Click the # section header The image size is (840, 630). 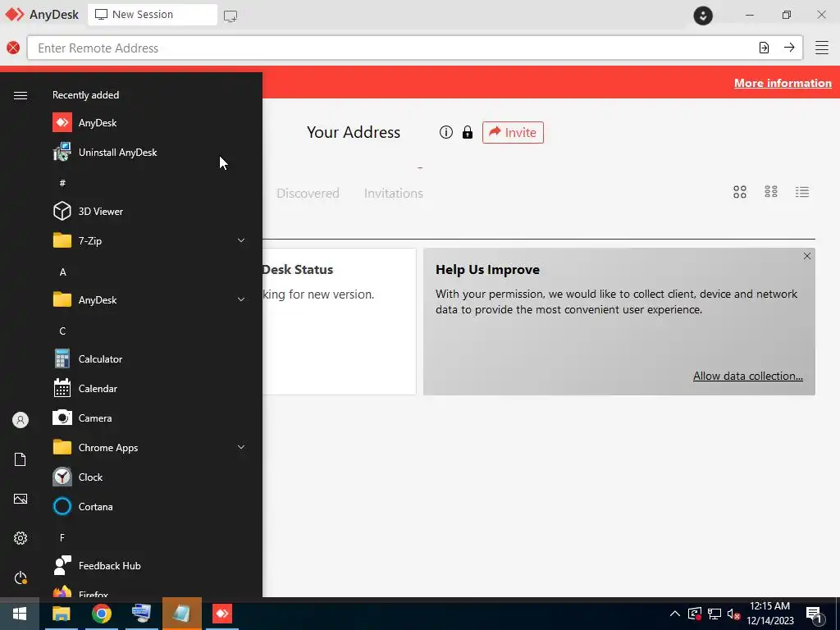(62, 183)
